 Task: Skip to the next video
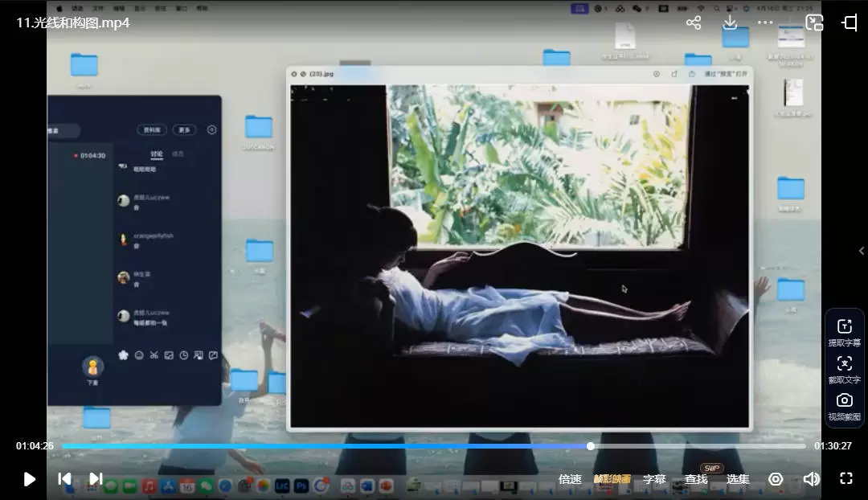click(96, 479)
